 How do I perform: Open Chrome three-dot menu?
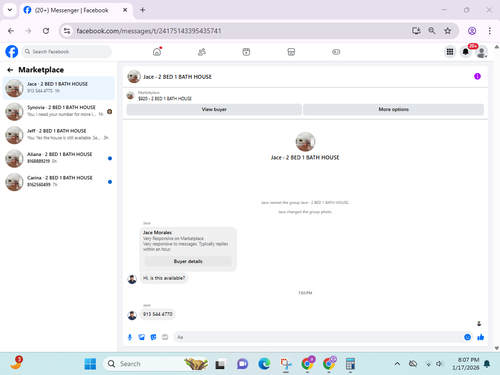[489, 31]
